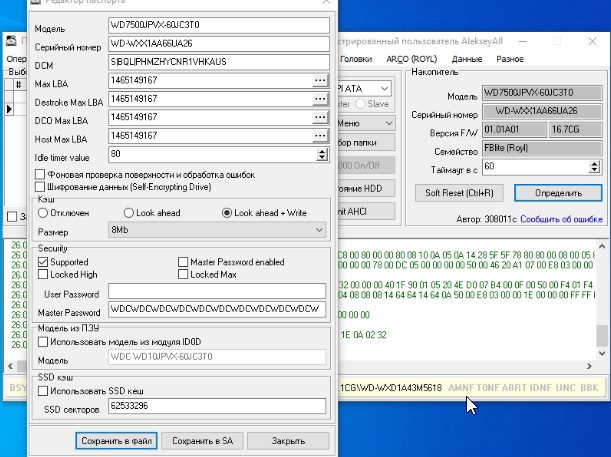
Task: Open ARCO (ROYL) menu
Action: pos(411,59)
